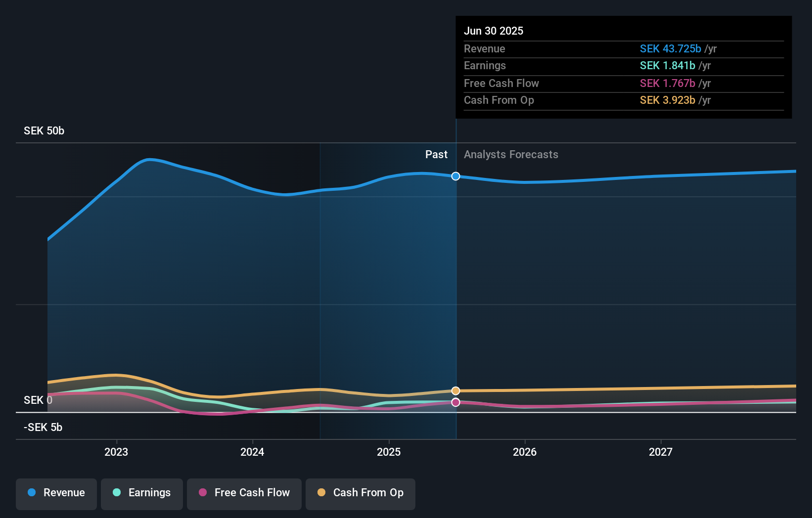Select the Revenue data point marker on chart
The width and height of the screenshot is (812, 518).
pyautogui.click(x=455, y=176)
